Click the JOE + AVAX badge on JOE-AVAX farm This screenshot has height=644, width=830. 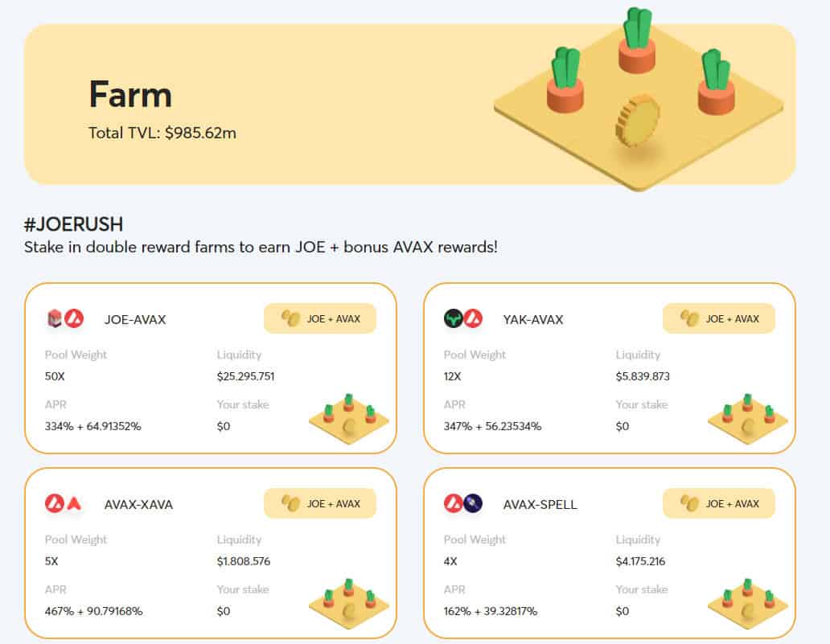click(320, 318)
